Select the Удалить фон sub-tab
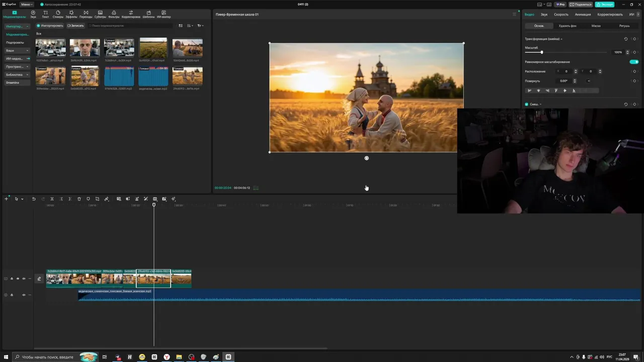 tap(568, 26)
